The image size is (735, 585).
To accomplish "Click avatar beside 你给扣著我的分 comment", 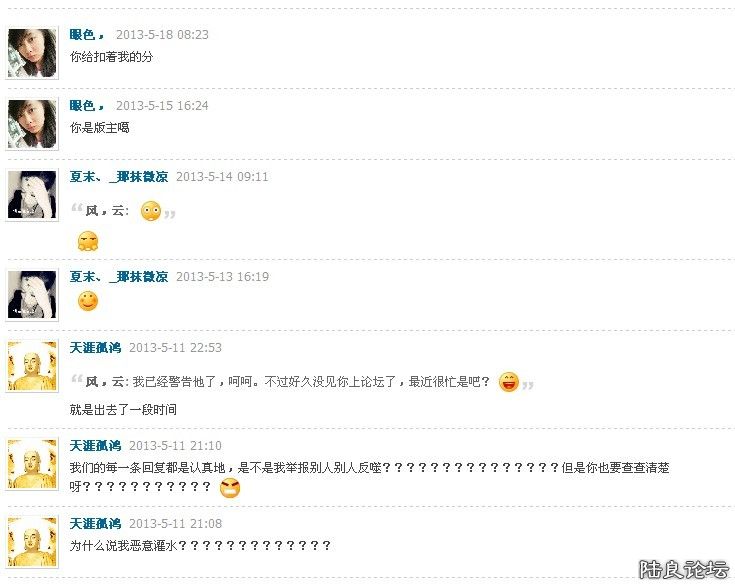I will coord(32,52).
